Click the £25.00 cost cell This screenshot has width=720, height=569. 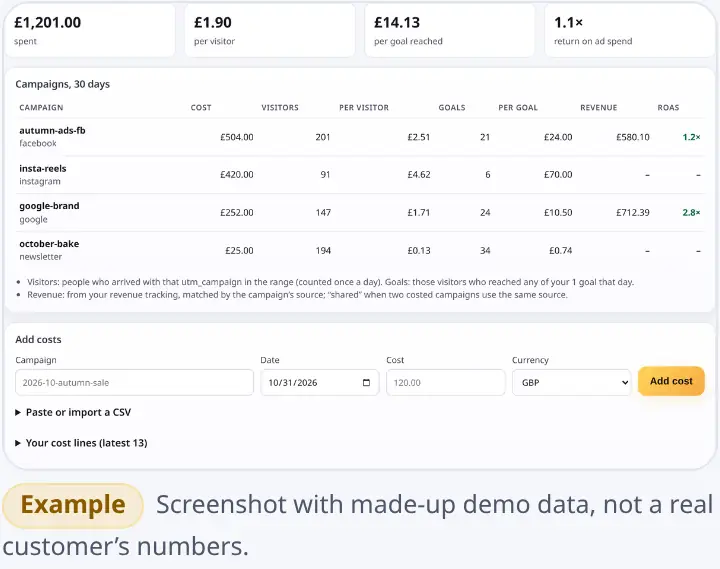[x=239, y=250]
